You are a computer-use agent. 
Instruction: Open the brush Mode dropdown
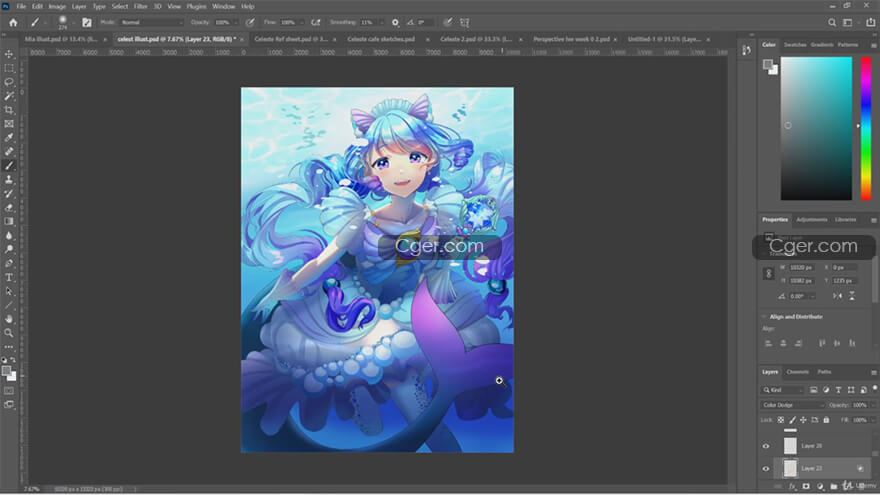click(153, 22)
